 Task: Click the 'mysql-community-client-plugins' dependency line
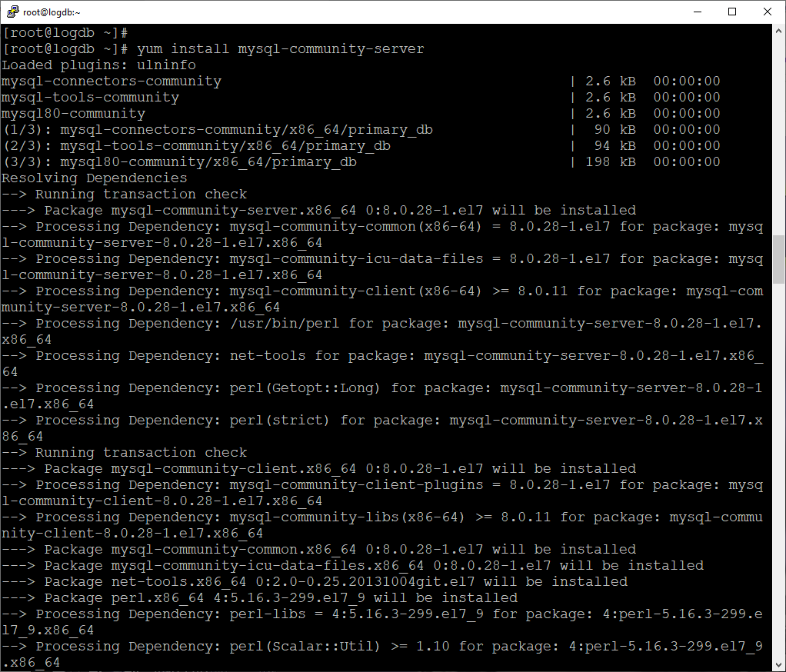click(382, 493)
